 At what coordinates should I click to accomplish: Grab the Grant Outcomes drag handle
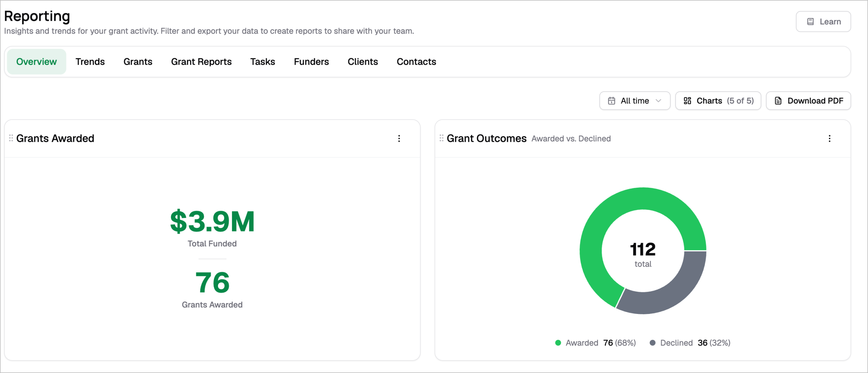[x=441, y=138]
